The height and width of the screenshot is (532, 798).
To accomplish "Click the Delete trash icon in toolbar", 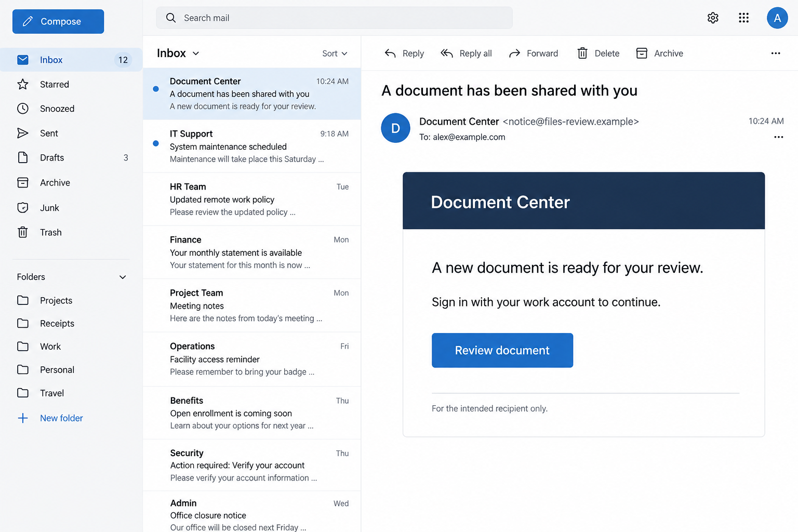I will 582,53.
